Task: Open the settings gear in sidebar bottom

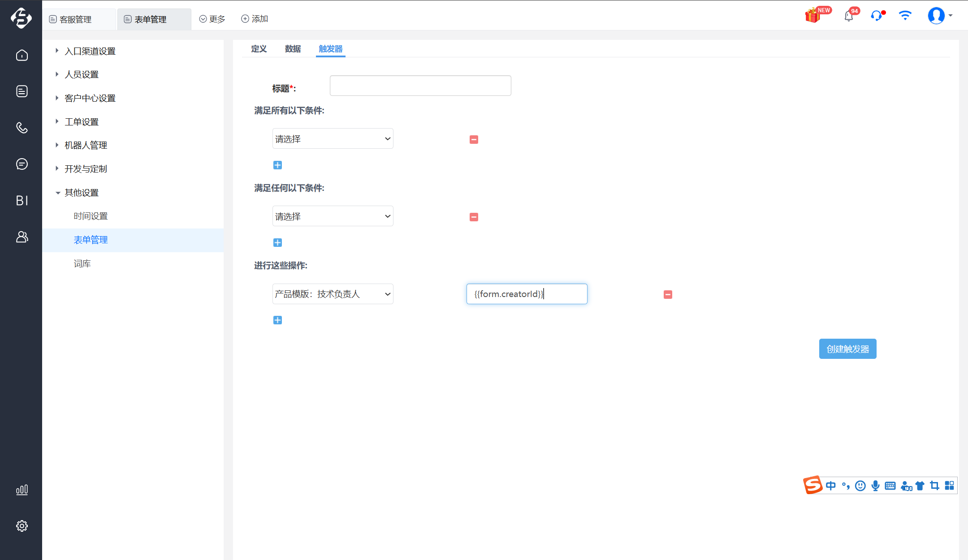Action: click(x=22, y=526)
